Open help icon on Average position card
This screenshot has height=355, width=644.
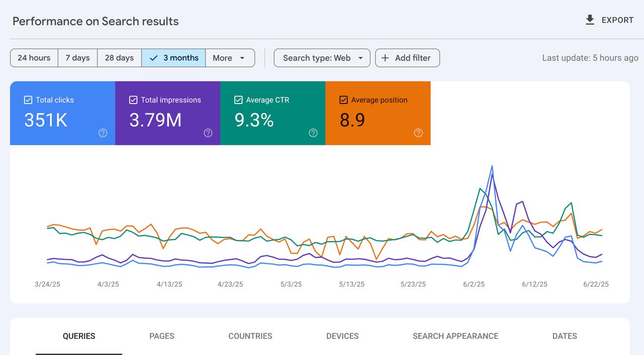[x=418, y=133]
